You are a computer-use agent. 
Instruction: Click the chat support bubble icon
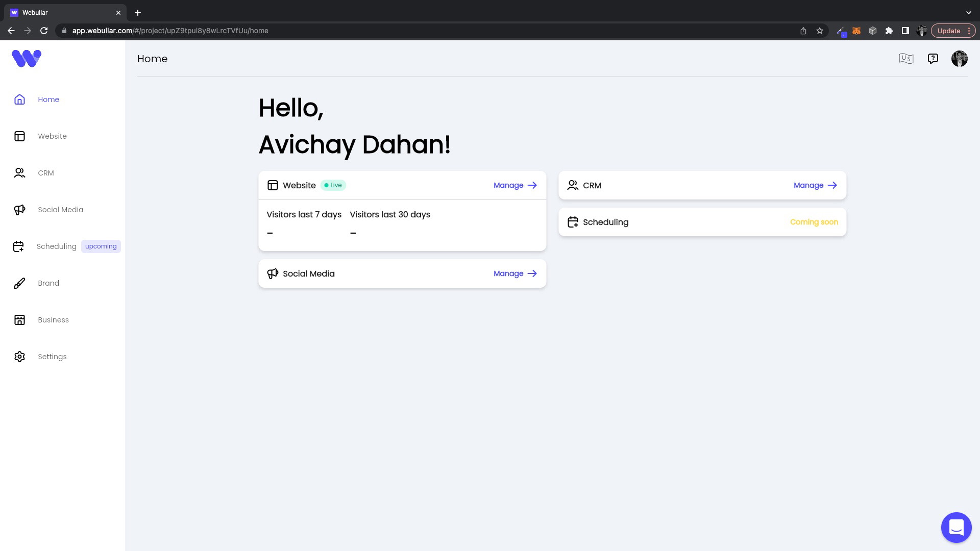(956, 527)
